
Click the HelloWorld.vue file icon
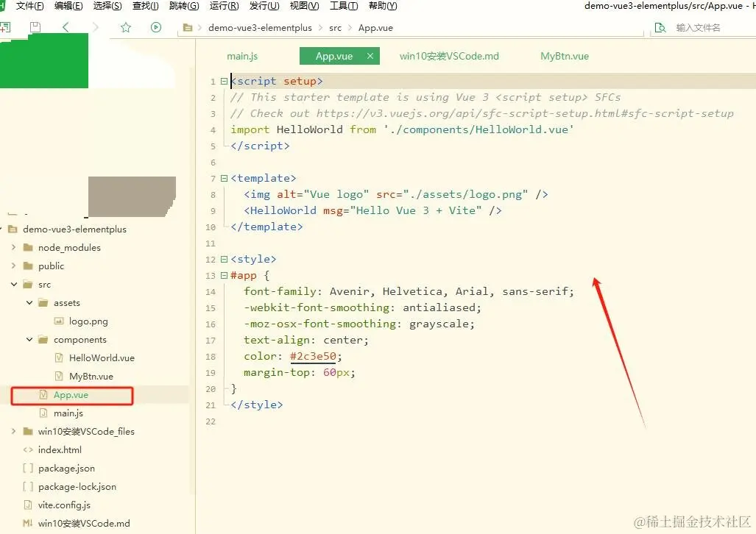point(59,357)
